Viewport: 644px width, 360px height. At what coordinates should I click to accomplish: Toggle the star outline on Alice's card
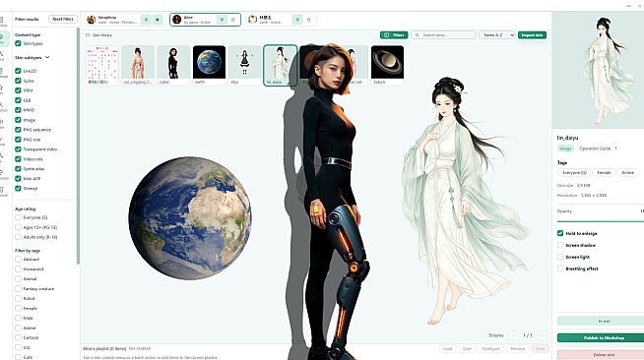233,20
